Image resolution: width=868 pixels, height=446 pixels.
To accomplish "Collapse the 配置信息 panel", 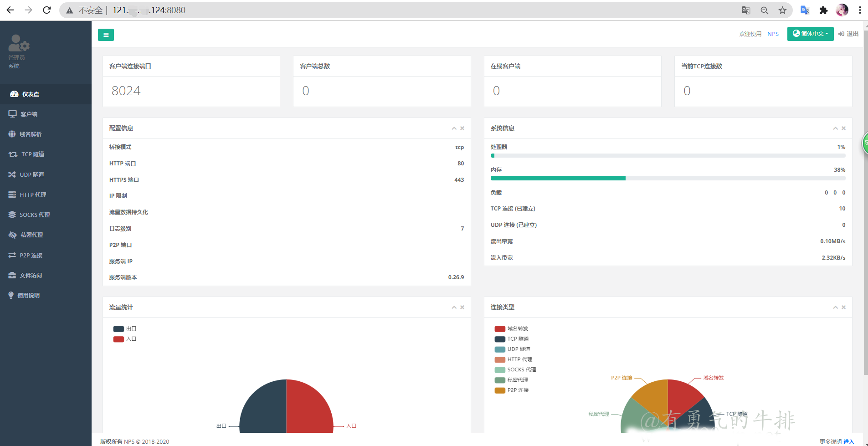I will point(454,128).
